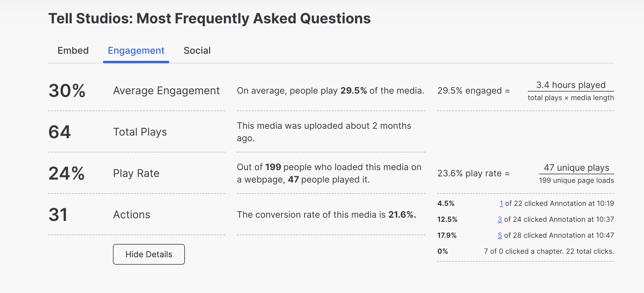Viewport: 644px width, 293px height.
Task: Click the 24% play rate figure
Action: click(67, 173)
